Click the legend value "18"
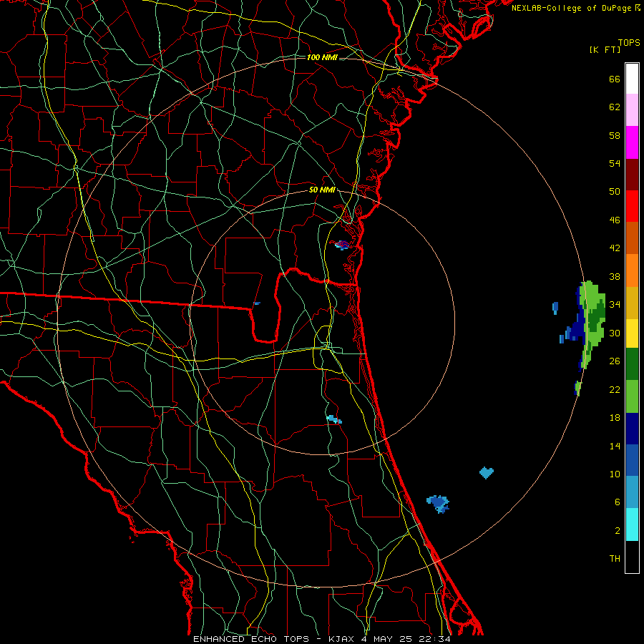644x644 pixels. tap(615, 418)
